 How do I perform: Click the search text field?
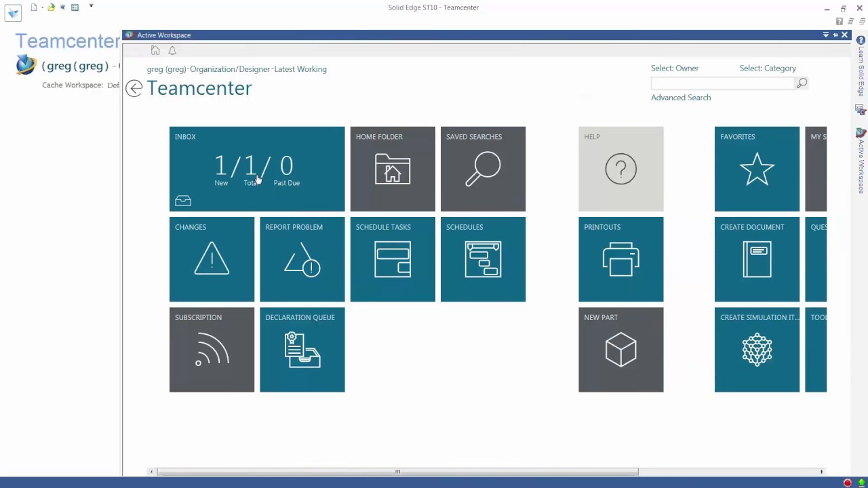tap(722, 83)
